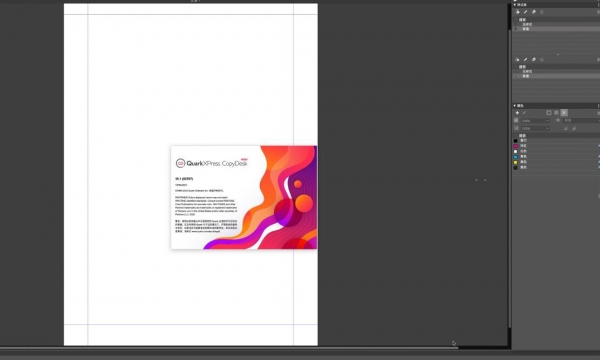Click the horizontal scrollbar below the document

229,347
